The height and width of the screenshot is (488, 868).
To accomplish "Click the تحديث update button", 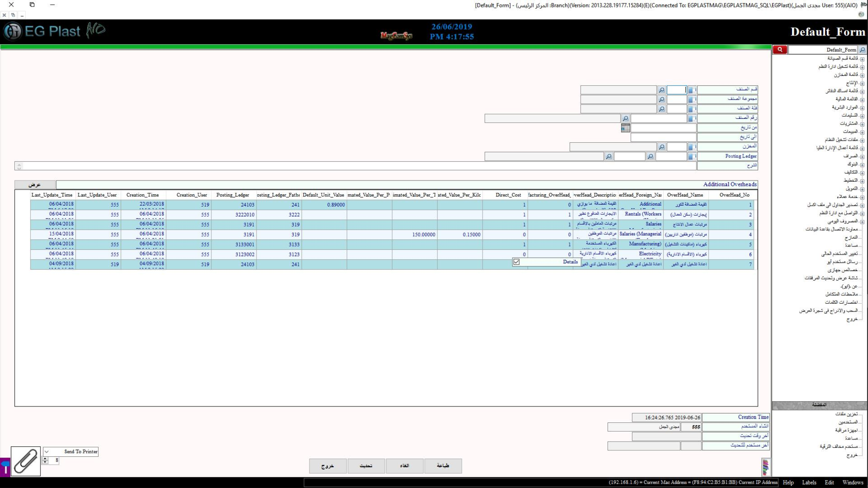I will coord(366,466).
